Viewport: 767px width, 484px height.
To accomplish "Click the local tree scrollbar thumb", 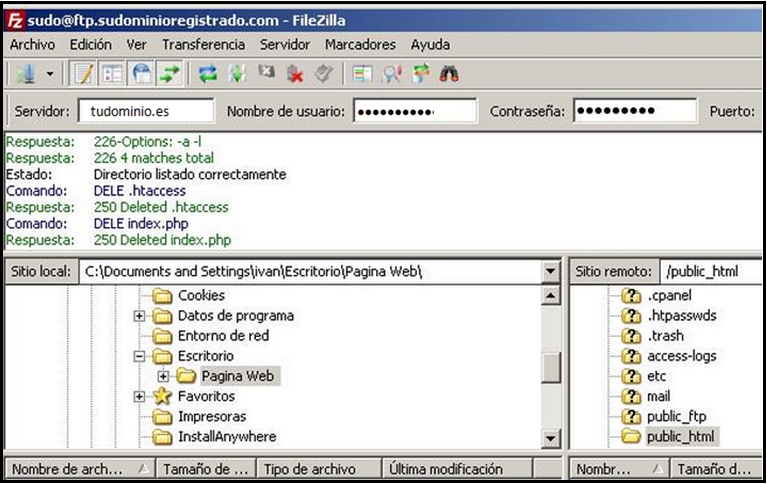I will pos(551,367).
